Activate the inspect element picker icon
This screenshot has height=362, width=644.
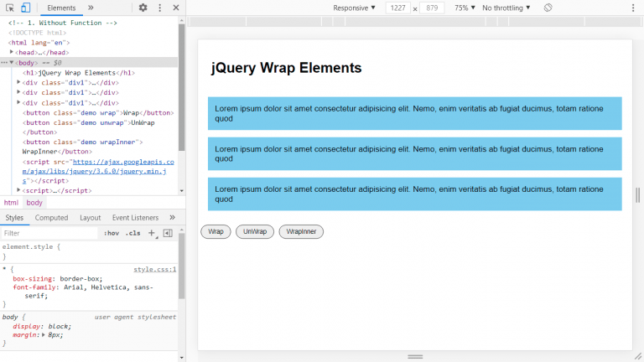pos(10,8)
